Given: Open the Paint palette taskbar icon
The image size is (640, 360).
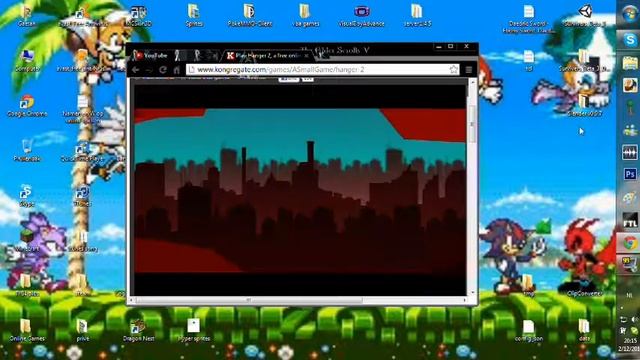Looking at the screenshot, I should coord(630,198).
